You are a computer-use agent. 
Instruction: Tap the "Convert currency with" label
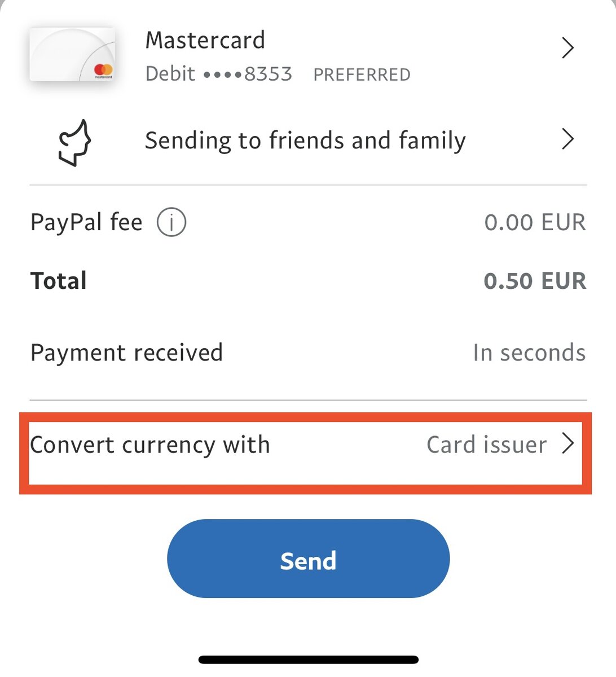click(150, 445)
